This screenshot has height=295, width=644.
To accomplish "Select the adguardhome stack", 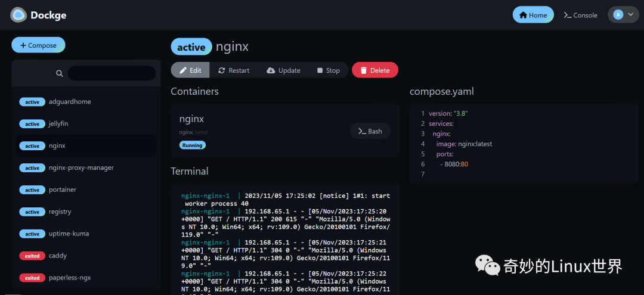I will 86,102.
